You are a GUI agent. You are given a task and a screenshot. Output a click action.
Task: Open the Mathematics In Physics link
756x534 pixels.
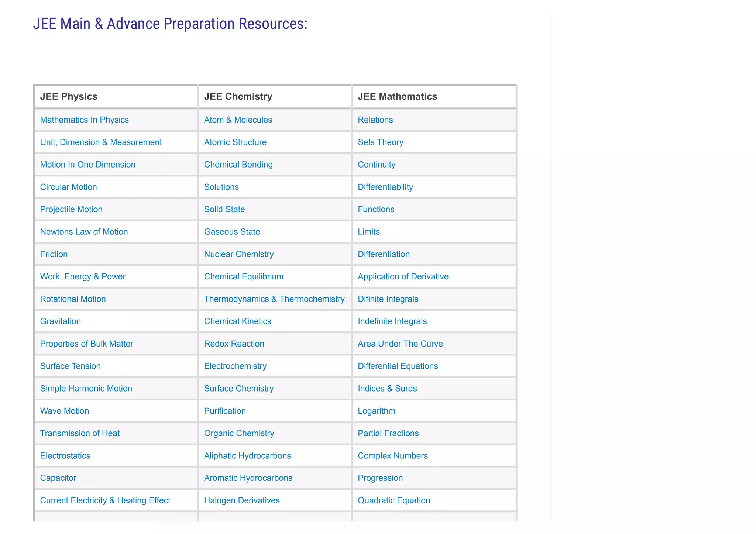84,120
